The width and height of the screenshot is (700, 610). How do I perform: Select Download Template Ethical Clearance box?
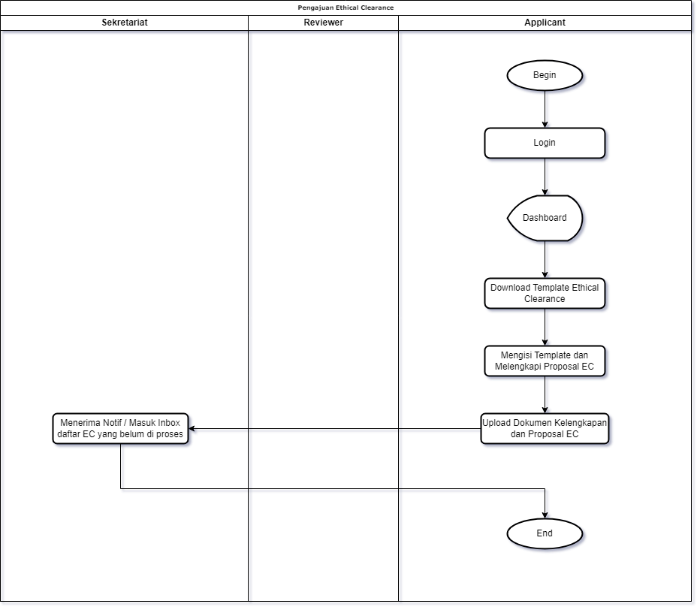pos(545,293)
